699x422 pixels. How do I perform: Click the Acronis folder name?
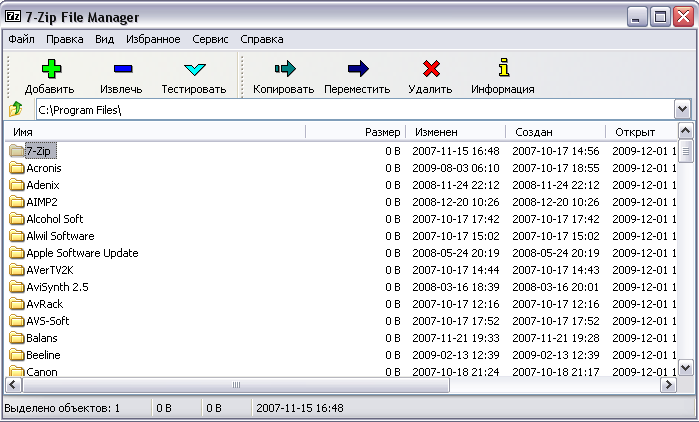tap(44, 168)
